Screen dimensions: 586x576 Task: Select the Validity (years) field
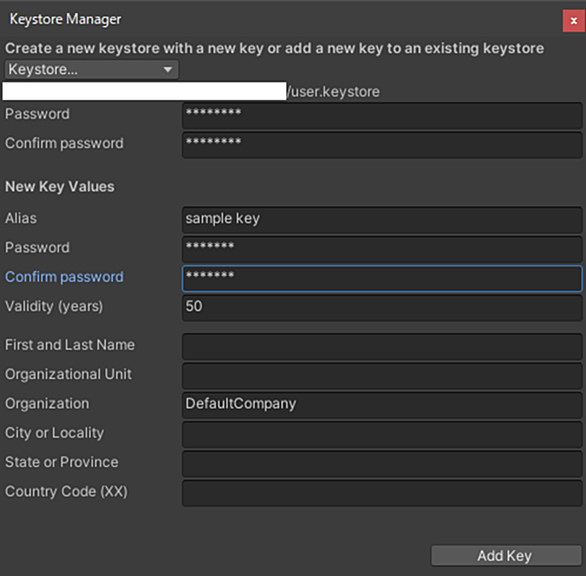382,308
